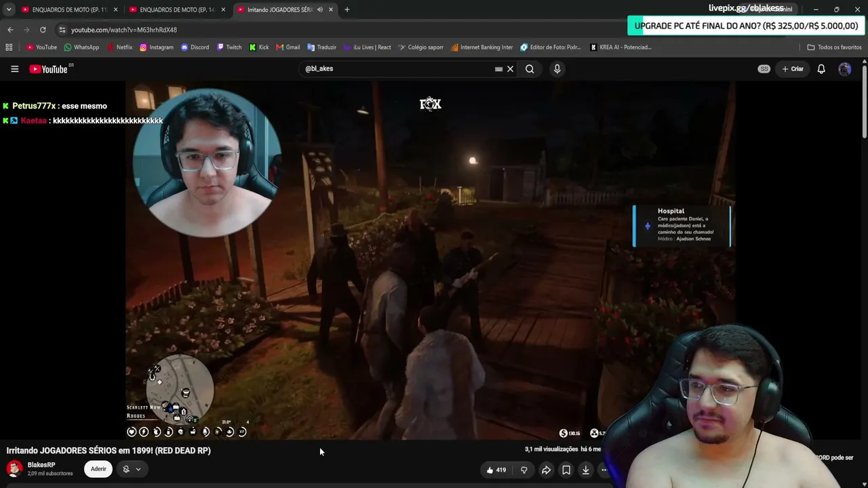
Task: Like the video with 419 likes
Action: pyautogui.click(x=496, y=470)
